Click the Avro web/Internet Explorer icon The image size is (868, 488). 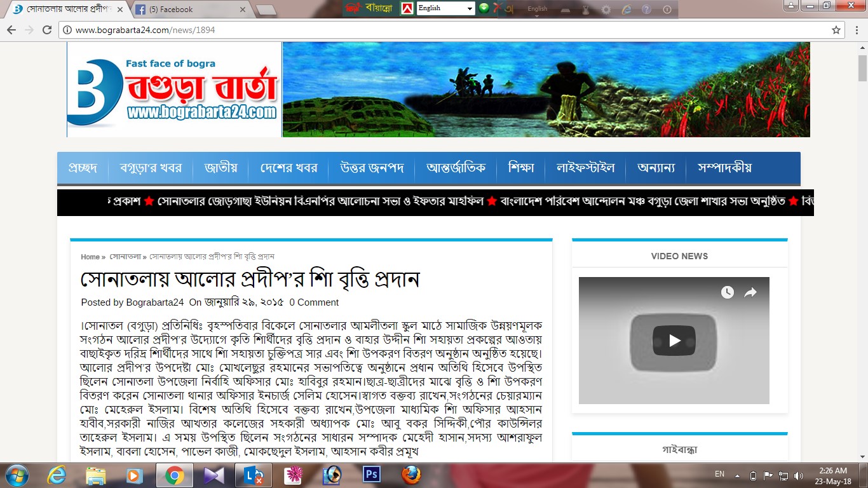627,10
